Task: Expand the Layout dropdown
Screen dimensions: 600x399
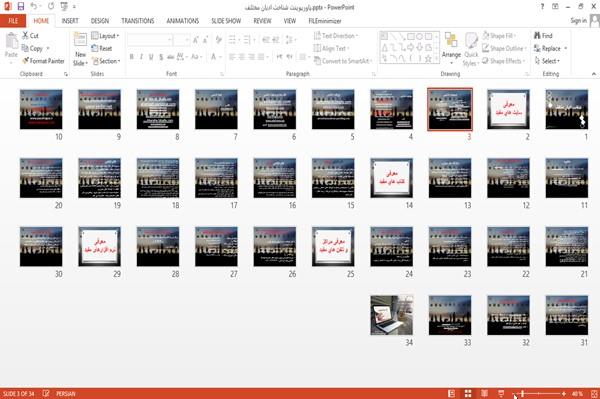Action: (105, 36)
